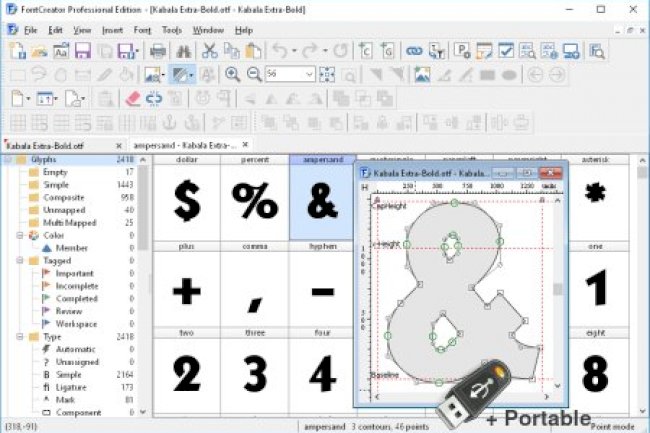Click the red Eraser tool icon

tap(131, 99)
